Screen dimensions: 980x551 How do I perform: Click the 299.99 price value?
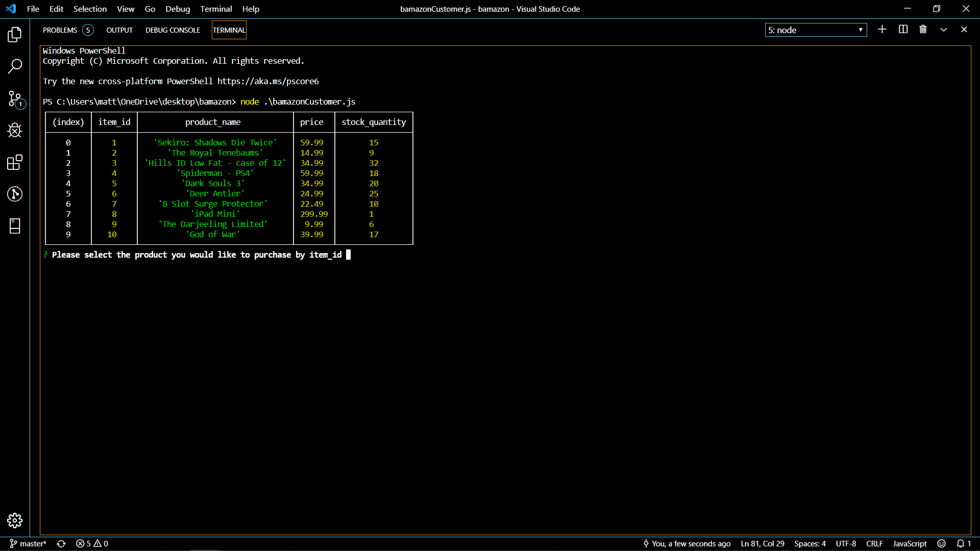point(314,214)
